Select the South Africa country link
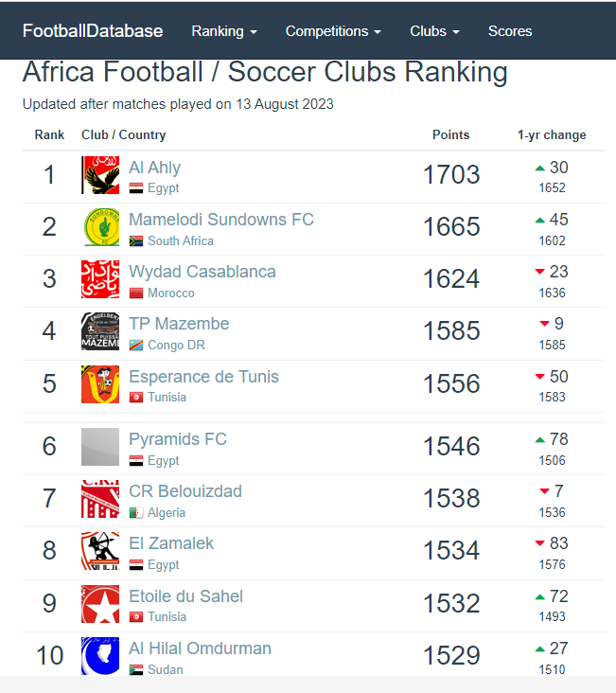 coord(181,240)
